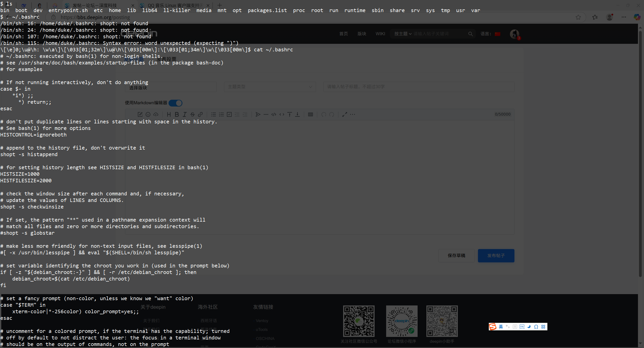
Task: Switch to the QQ音乐 Linux browser tab
Action: coord(175,5)
